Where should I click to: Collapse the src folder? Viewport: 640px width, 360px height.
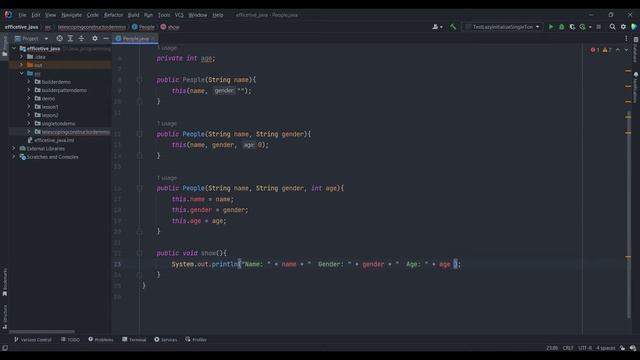22,73
